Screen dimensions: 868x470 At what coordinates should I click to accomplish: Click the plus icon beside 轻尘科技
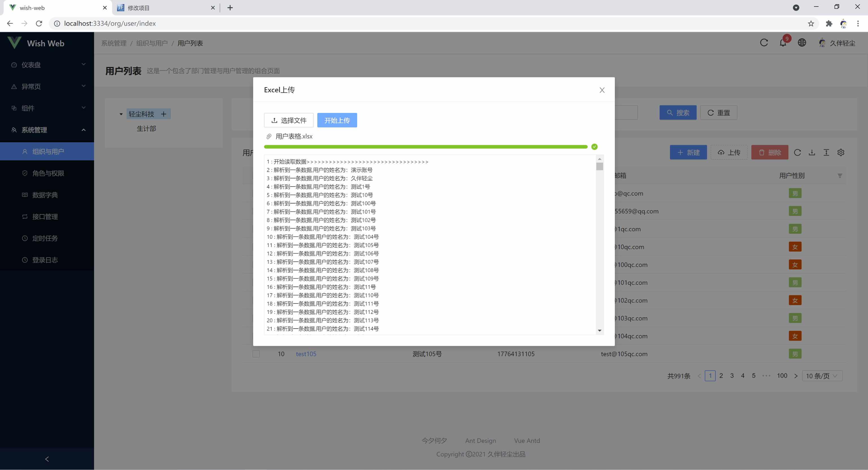(164, 114)
